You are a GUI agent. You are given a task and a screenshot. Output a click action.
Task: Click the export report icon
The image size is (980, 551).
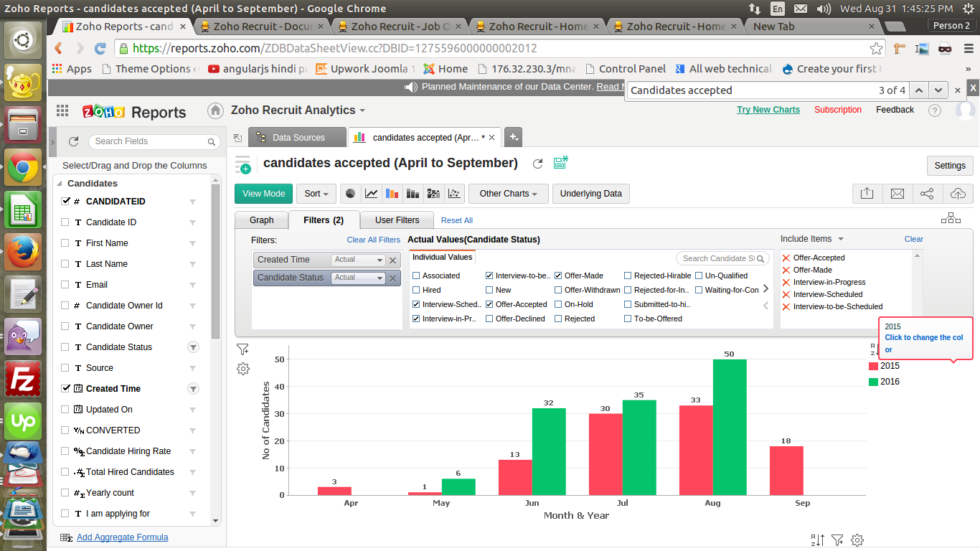pos(867,194)
